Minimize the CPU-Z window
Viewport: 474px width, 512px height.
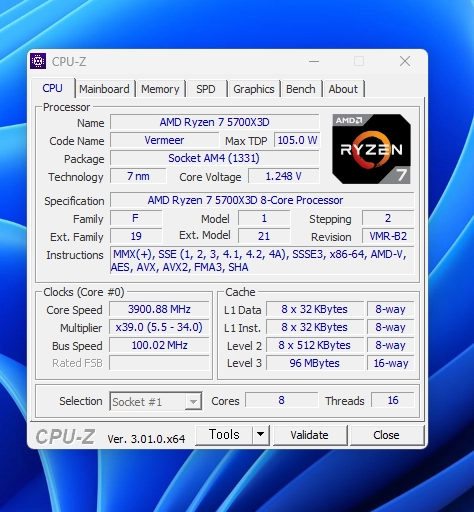[x=314, y=61]
